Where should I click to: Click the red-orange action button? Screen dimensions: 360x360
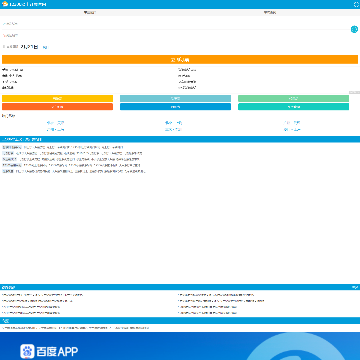click(57, 107)
